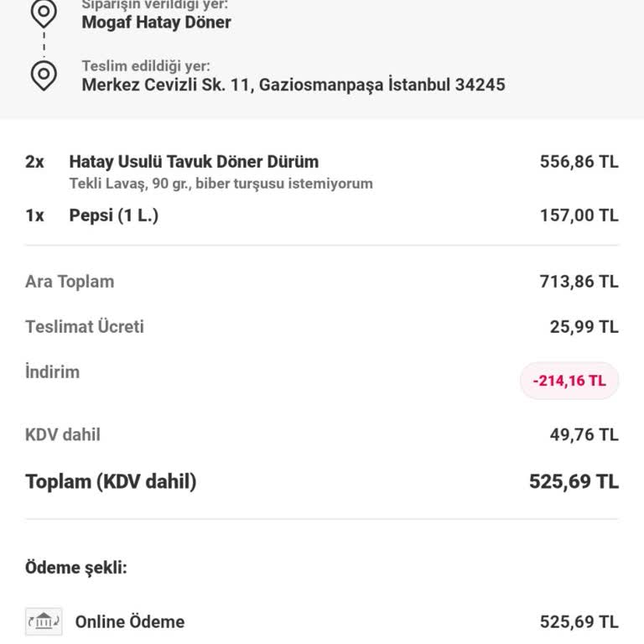Open the Mogaf Hatay Döner restaurant name
Screen dimensions: 644x644
coord(156,23)
